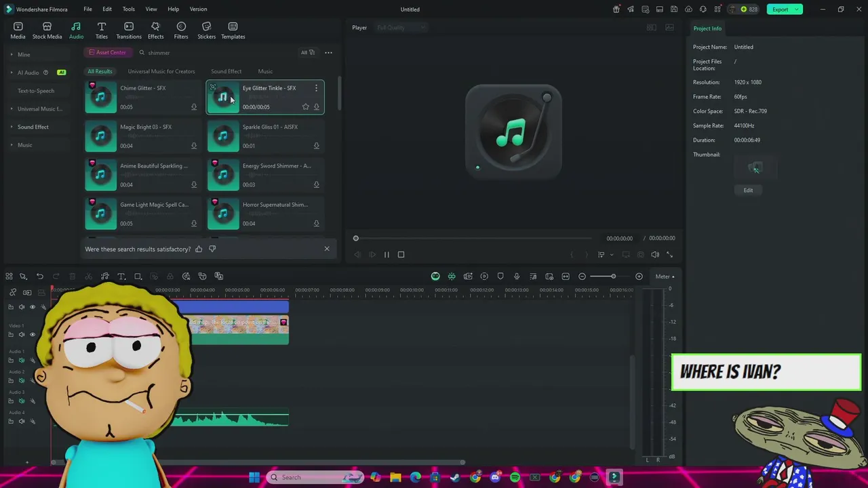Click the undo icon in timeline toolbar
Screen dimensions: 868x488
pyautogui.click(x=40, y=277)
